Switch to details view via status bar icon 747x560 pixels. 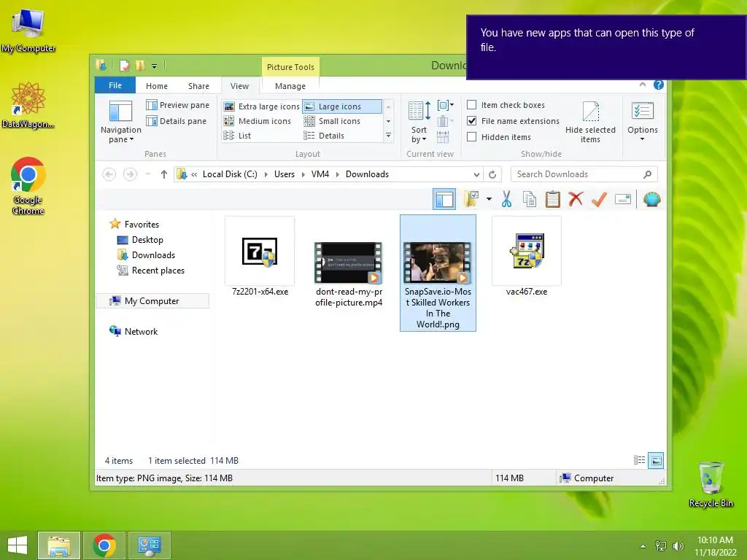point(639,460)
